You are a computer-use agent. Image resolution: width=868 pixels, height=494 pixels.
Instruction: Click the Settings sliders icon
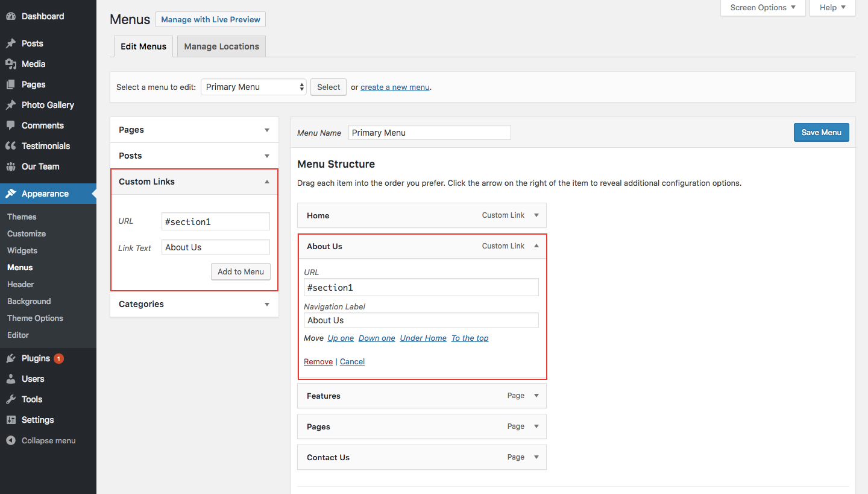click(11, 420)
